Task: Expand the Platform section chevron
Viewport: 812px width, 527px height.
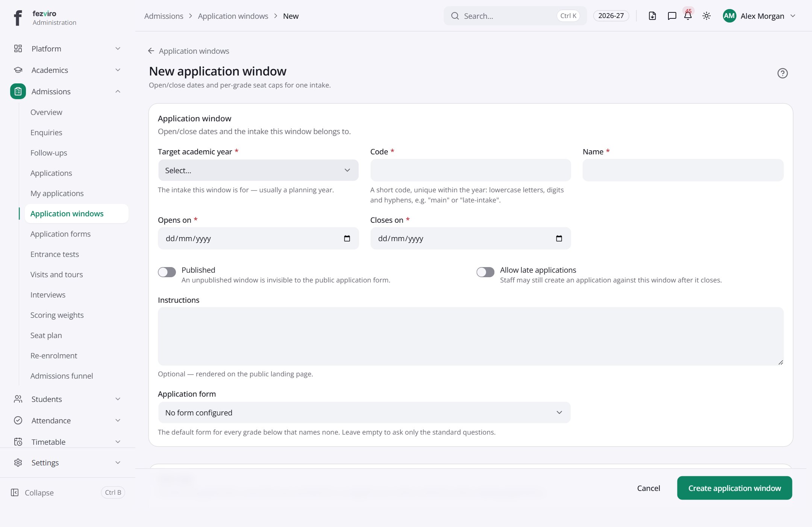Action: tap(118, 48)
